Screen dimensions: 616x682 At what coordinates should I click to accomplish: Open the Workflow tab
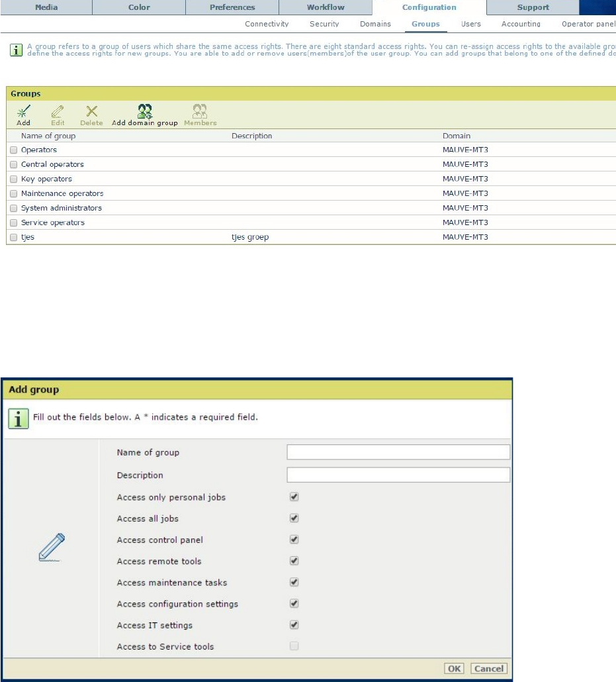coord(326,7)
